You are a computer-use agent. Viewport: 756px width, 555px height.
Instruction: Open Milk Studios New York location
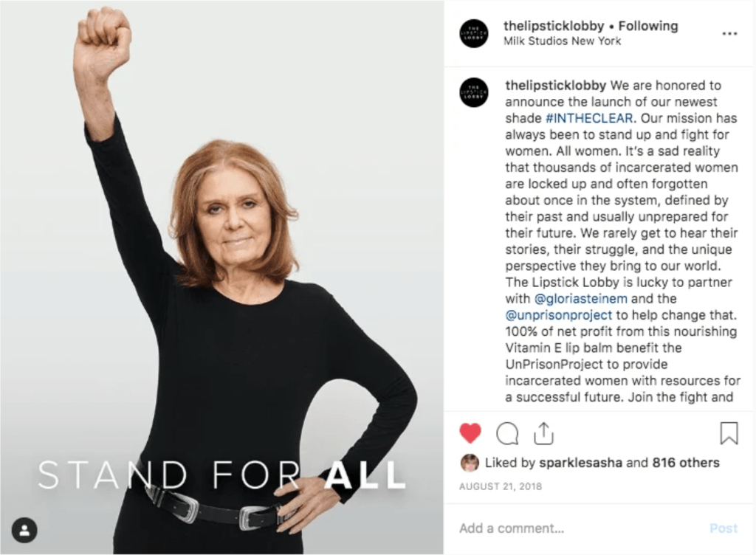(562, 41)
